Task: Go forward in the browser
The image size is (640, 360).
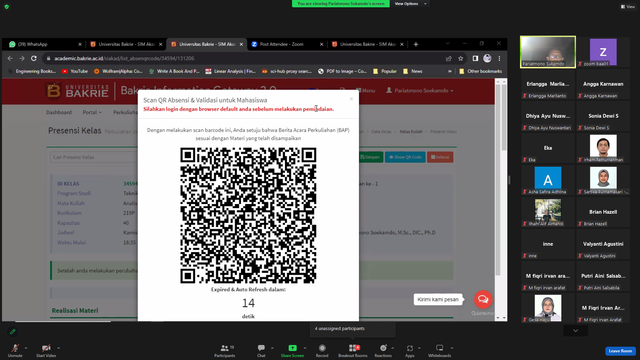Action: click(22, 58)
